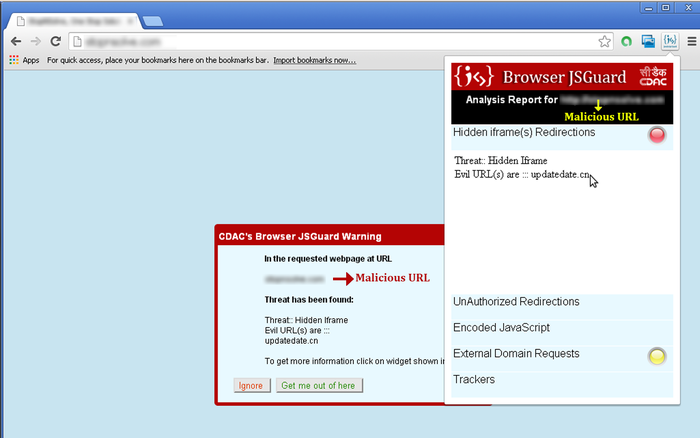Open a new tab
This screenshot has height=438, width=700.
(153, 21)
